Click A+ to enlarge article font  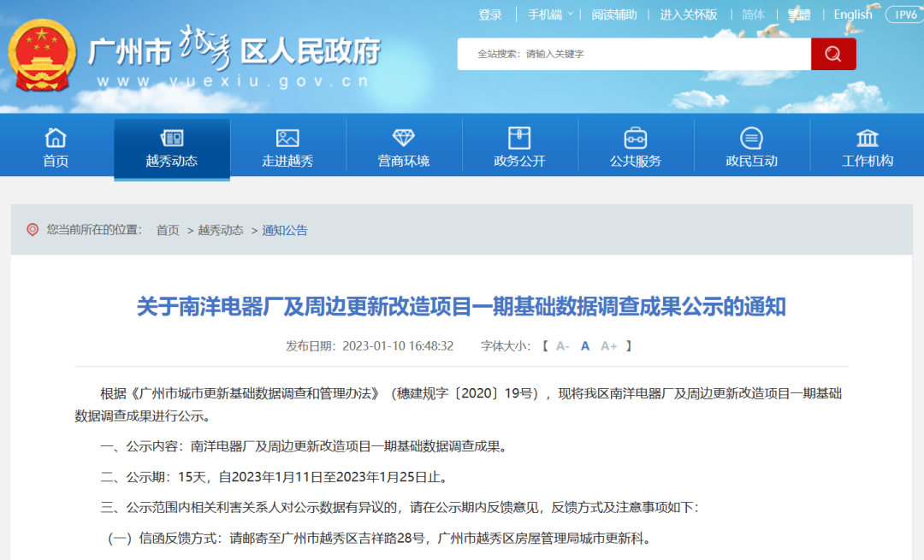tap(610, 345)
